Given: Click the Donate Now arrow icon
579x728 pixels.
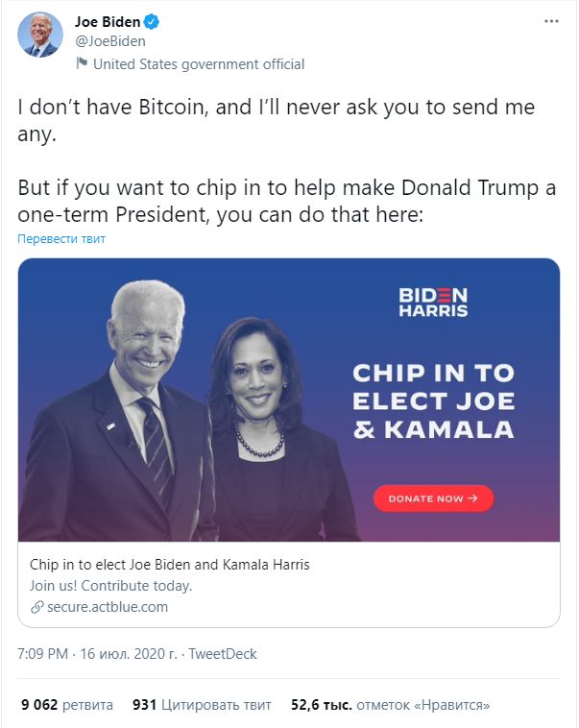Looking at the screenshot, I should pos(472,498).
